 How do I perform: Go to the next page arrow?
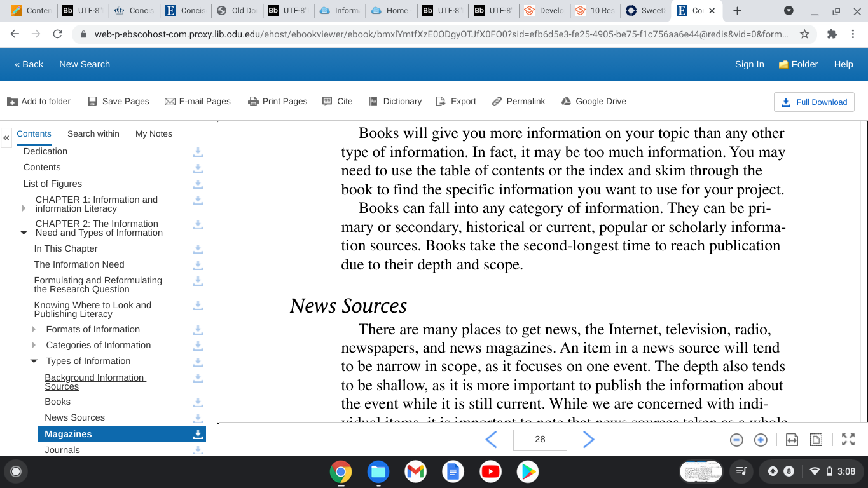point(589,440)
